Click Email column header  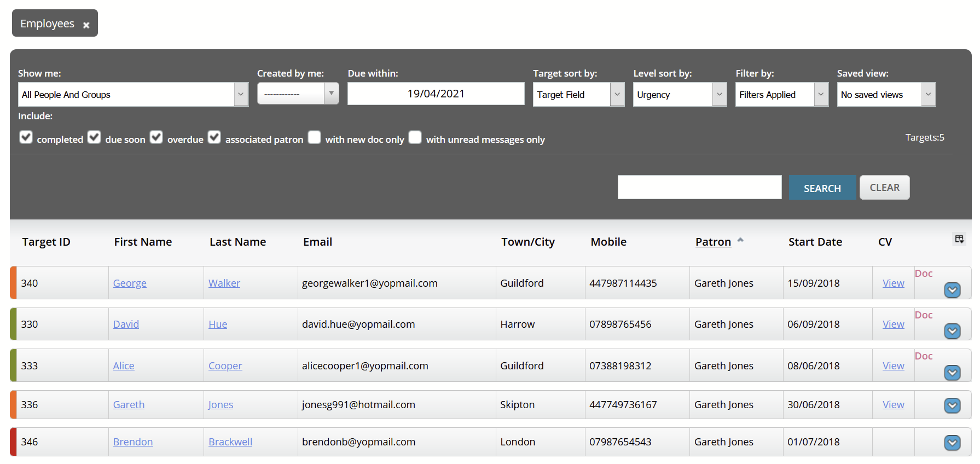317,242
